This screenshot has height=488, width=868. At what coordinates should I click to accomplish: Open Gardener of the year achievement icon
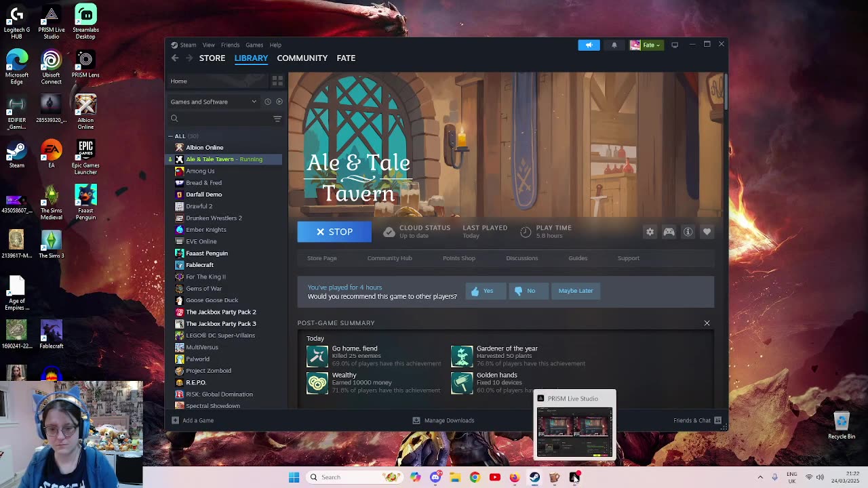(461, 356)
